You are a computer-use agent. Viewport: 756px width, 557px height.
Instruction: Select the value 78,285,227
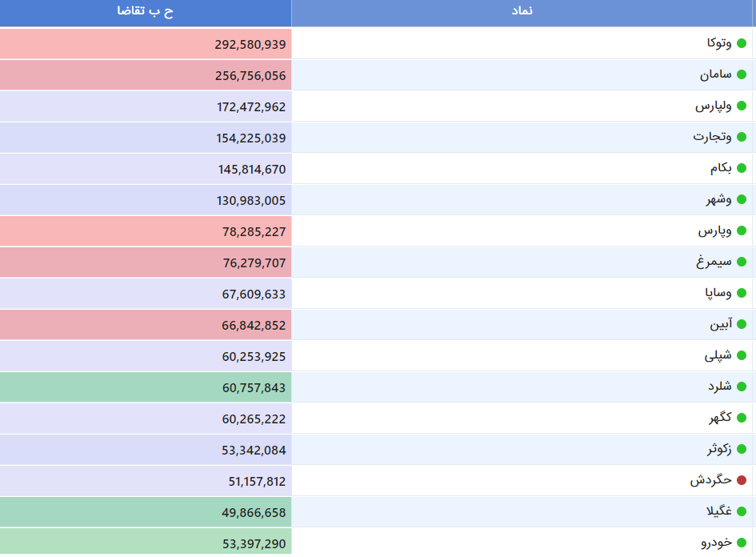(254, 232)
